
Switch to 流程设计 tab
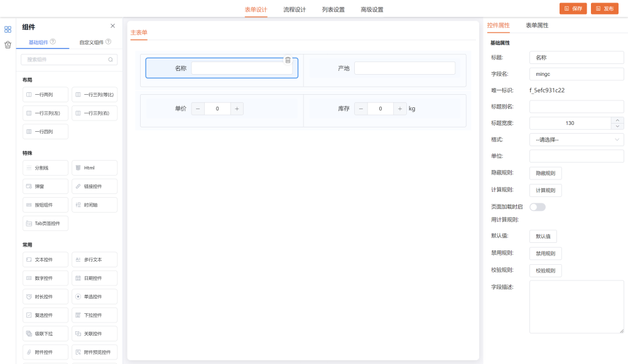(295, 9)
